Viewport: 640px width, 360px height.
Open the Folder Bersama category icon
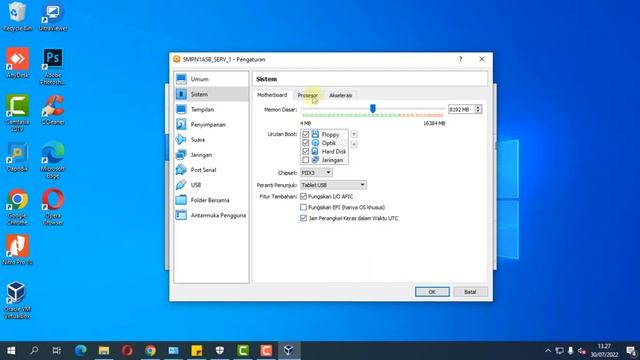(182, 200)
